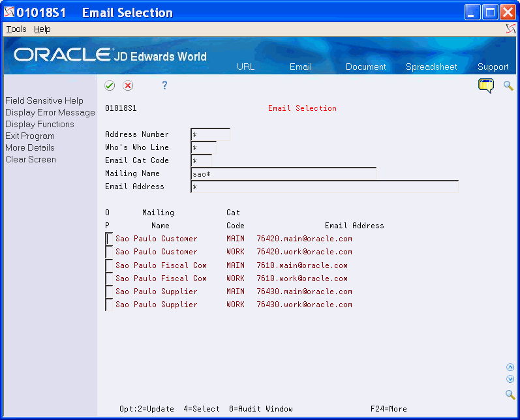Click option field for Sao Paulo Fiscal Com WORK
This screenshot has height=420, width=520.
pyautogui.click(x=109, y=278)
